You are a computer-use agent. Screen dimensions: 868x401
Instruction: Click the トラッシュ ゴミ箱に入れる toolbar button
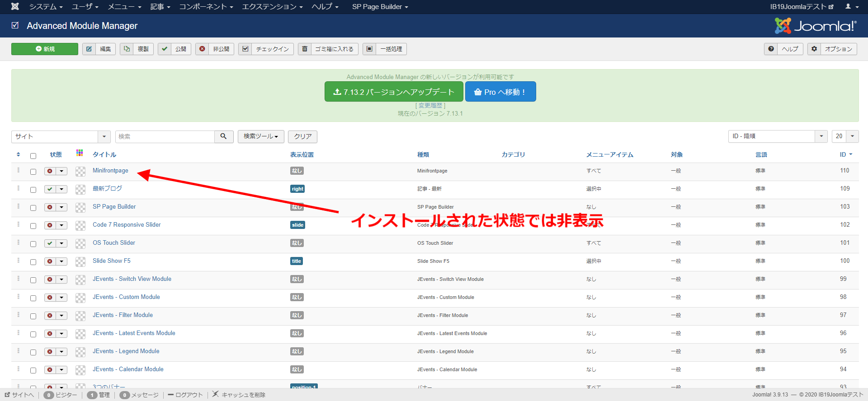click(328, 49)
